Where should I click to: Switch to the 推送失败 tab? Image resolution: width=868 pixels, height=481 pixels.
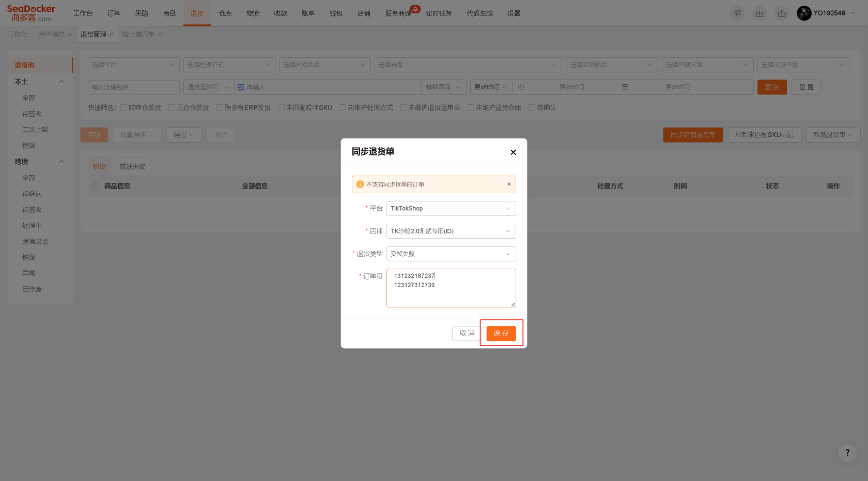point(132,166)
